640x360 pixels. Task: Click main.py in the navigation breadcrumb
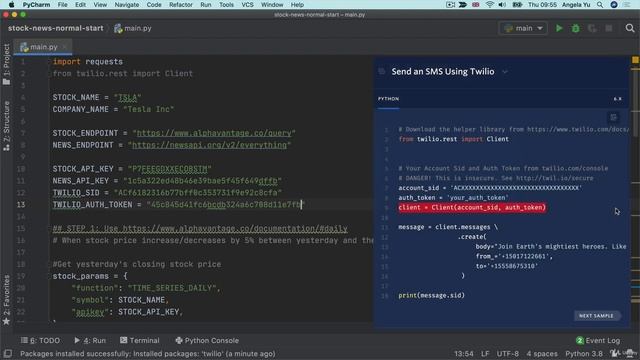133,28
